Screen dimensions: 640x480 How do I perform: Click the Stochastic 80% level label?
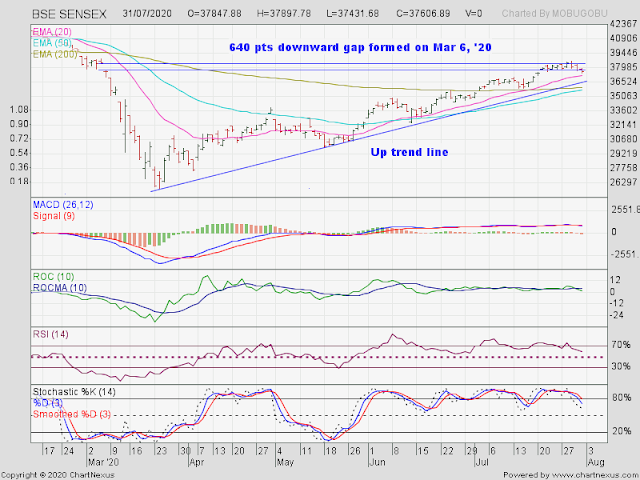(x=621, y=398)
